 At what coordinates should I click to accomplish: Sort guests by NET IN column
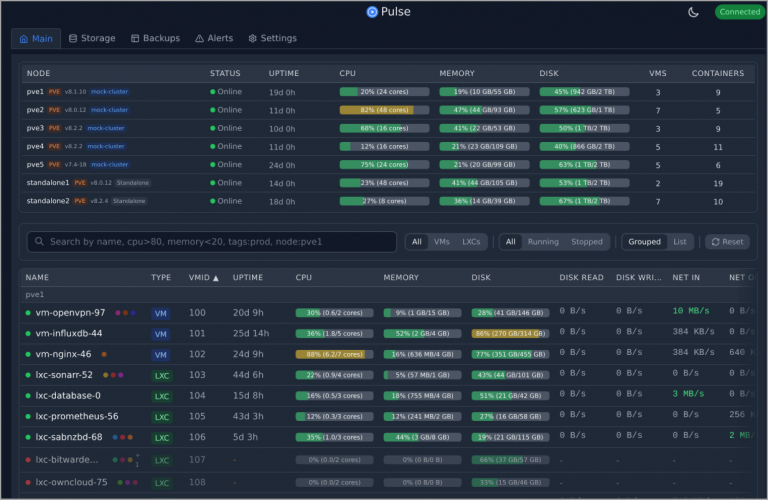pos(686,278)
